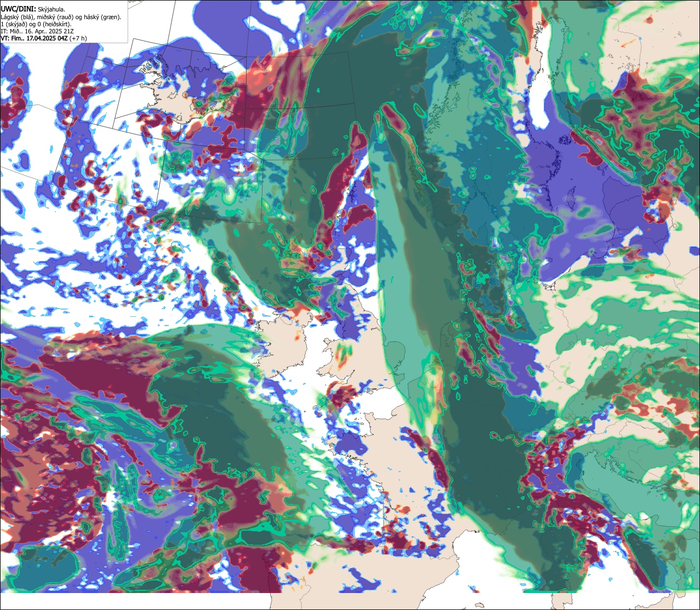Screen dimensions: 700x610
Task: Click the '1 (skýjað) og 0 (heiðskírt)' line
Action: (36, 24)
